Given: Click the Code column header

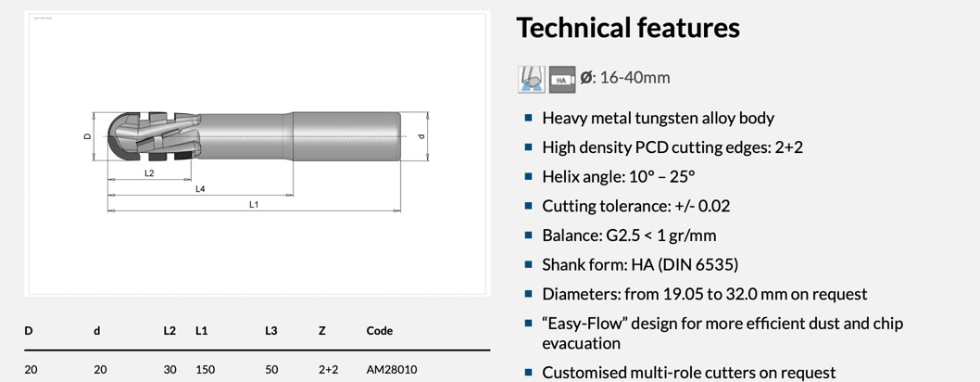Looking at the screenshot, I should point(380,330).
